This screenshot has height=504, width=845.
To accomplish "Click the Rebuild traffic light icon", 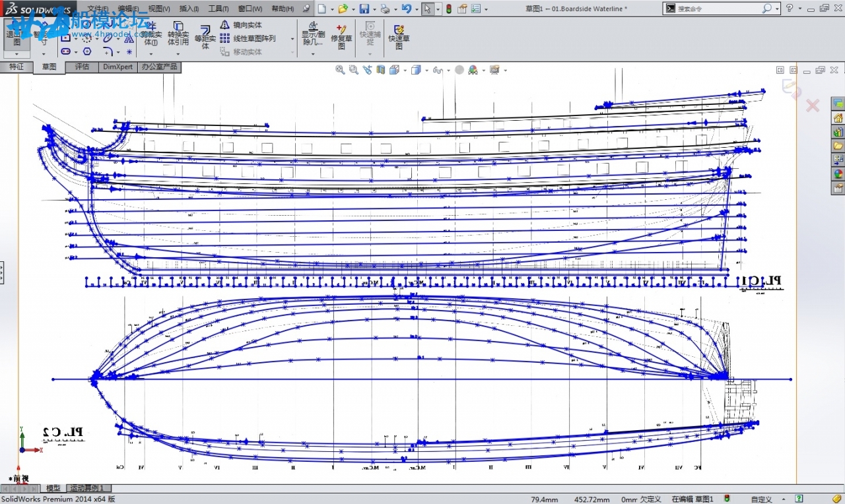I will 449,9.
